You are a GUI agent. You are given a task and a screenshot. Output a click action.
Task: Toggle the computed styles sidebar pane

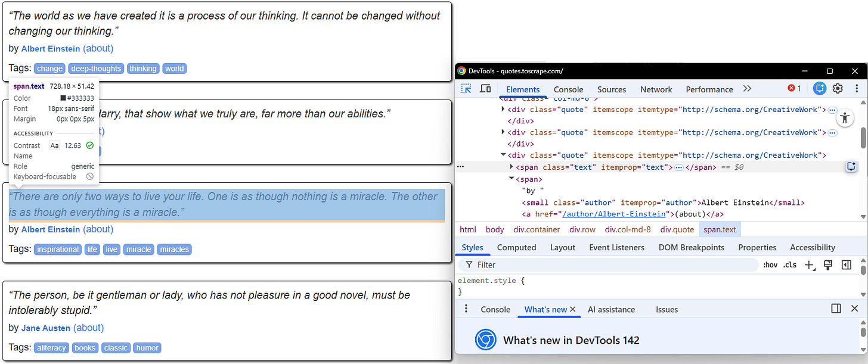pyautogui.click(x=847, y=265)
